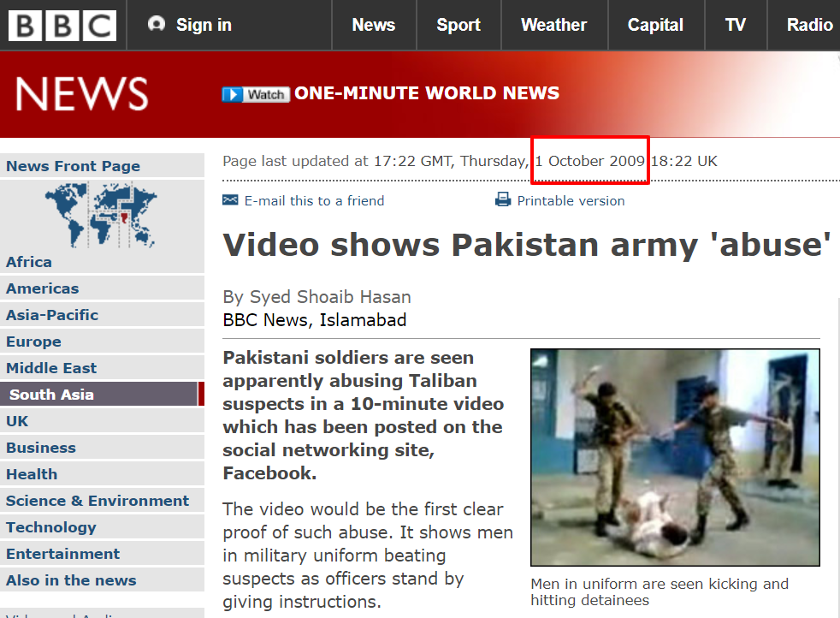Click the large NEWS banner logo

tap(82, 94)
